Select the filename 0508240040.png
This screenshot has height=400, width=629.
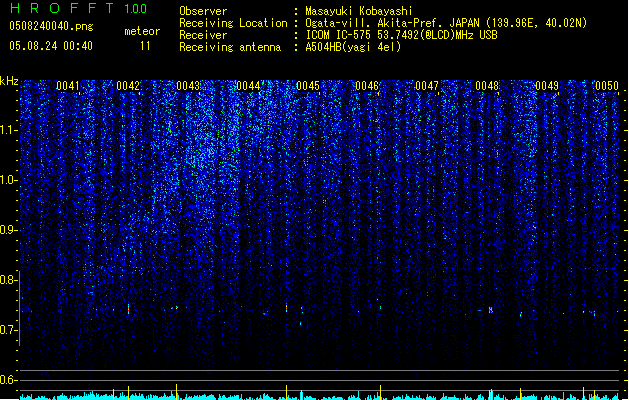51,26
